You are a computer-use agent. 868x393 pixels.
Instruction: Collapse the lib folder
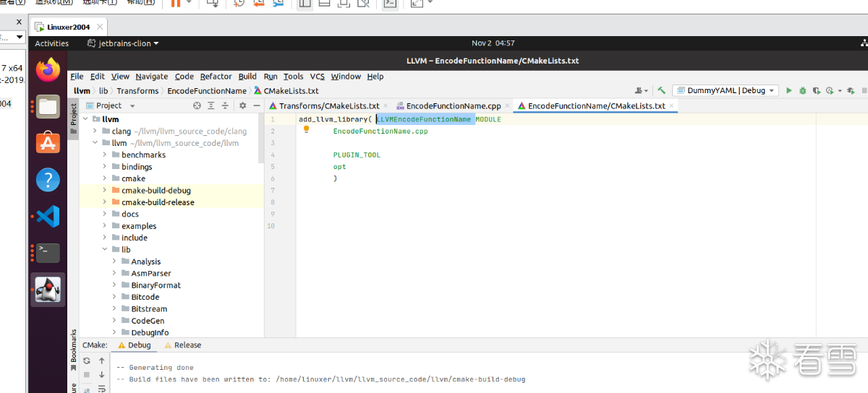point(105,250)
